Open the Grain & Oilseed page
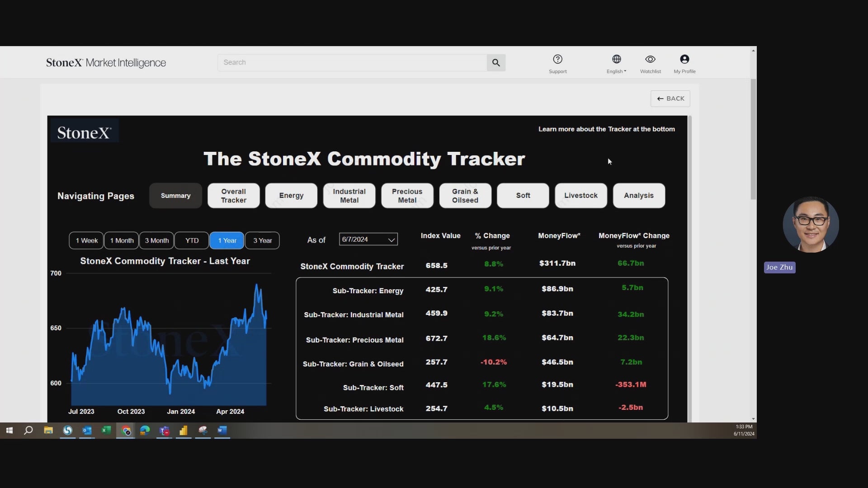 pos(465,196)
